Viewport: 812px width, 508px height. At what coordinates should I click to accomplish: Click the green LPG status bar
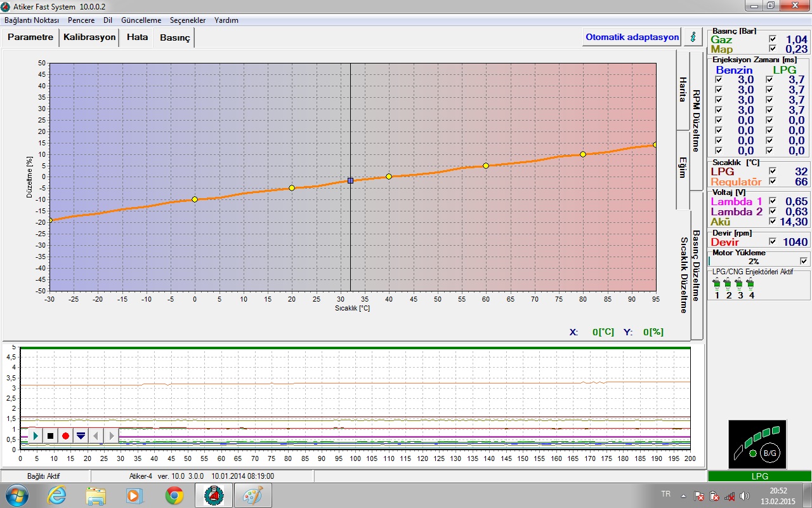click(759, 476)
